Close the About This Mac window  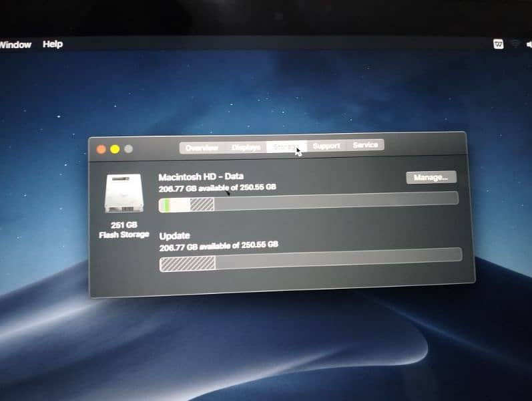point(101,150)
